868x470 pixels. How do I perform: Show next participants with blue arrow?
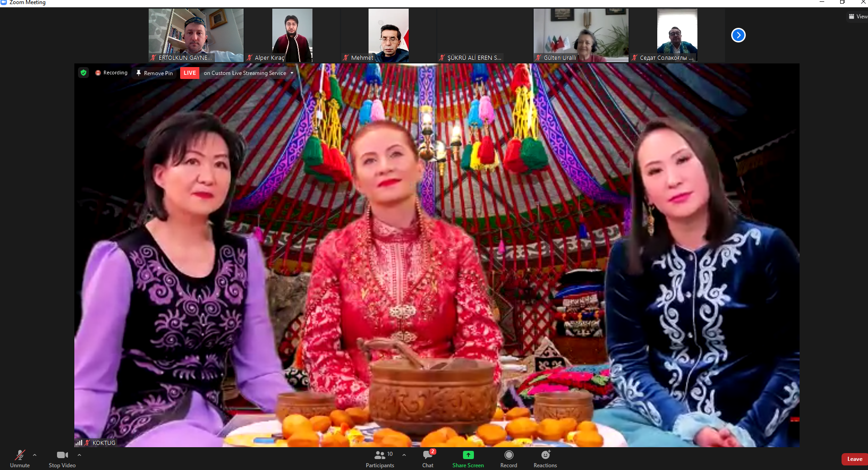738,35
